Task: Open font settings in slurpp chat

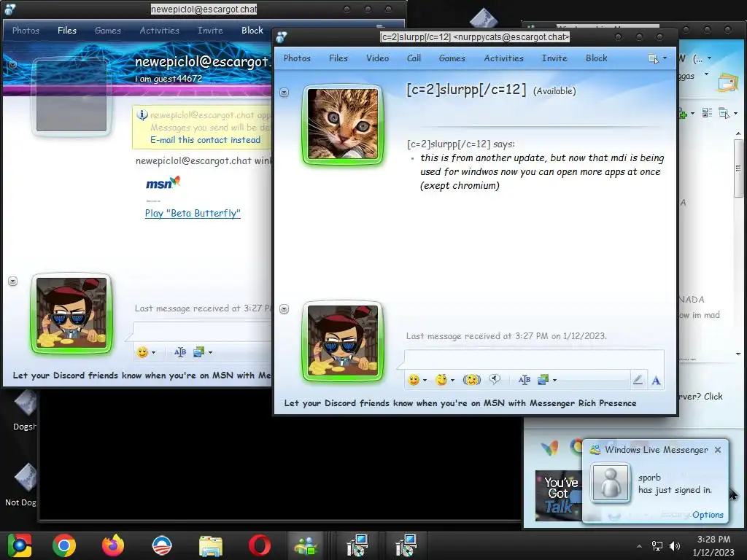Action: click(524, 380)
